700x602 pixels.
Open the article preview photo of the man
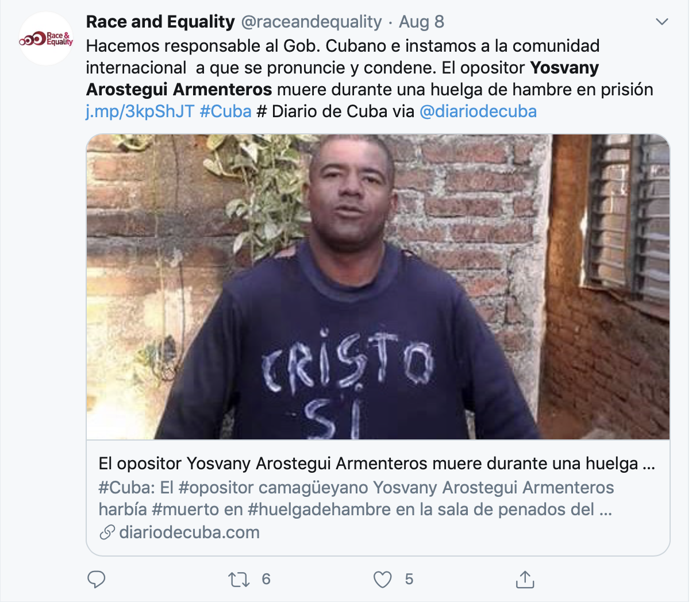pyautogui.click(x=378, y=287)
